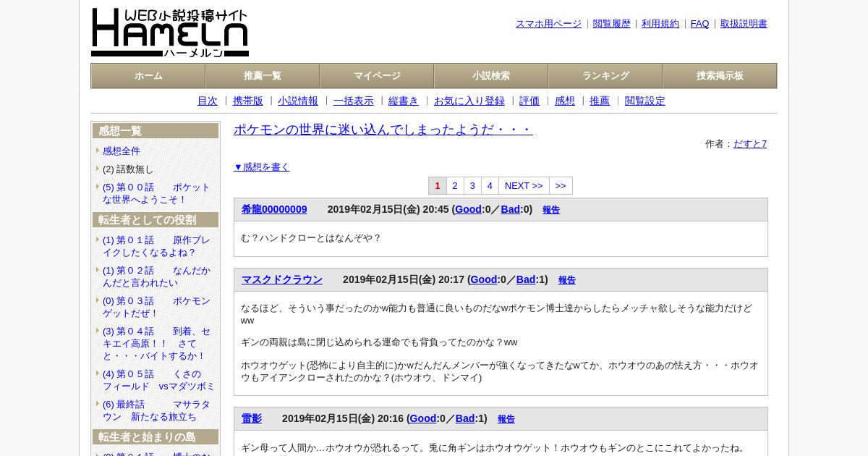This screenshot has width=868, height=456.
Task: Report 希龍00000009's comment via 報告
Action: point(551,211)
